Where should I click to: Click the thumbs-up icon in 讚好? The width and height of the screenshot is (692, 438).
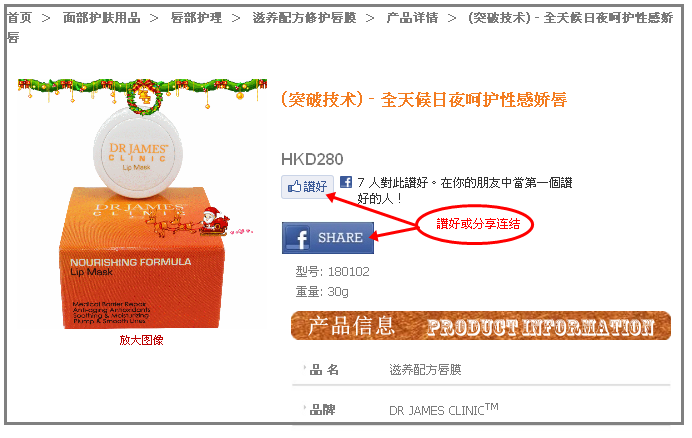pos(294,187)
